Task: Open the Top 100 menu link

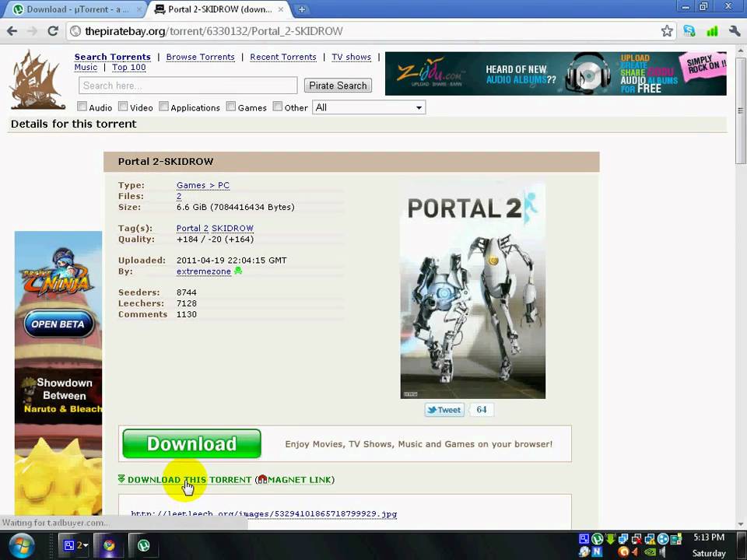Action: click(129, 68)
